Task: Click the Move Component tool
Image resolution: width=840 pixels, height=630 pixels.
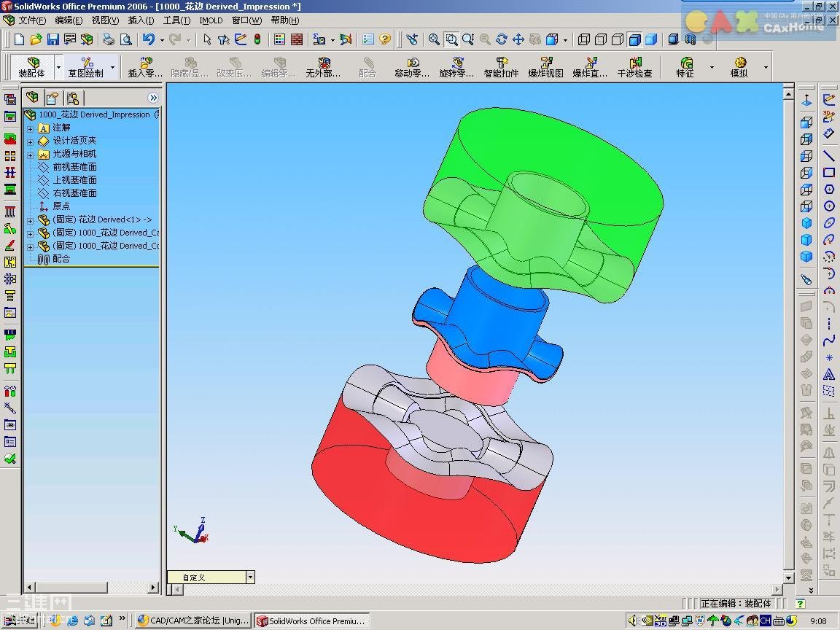Action: (412, 67)
